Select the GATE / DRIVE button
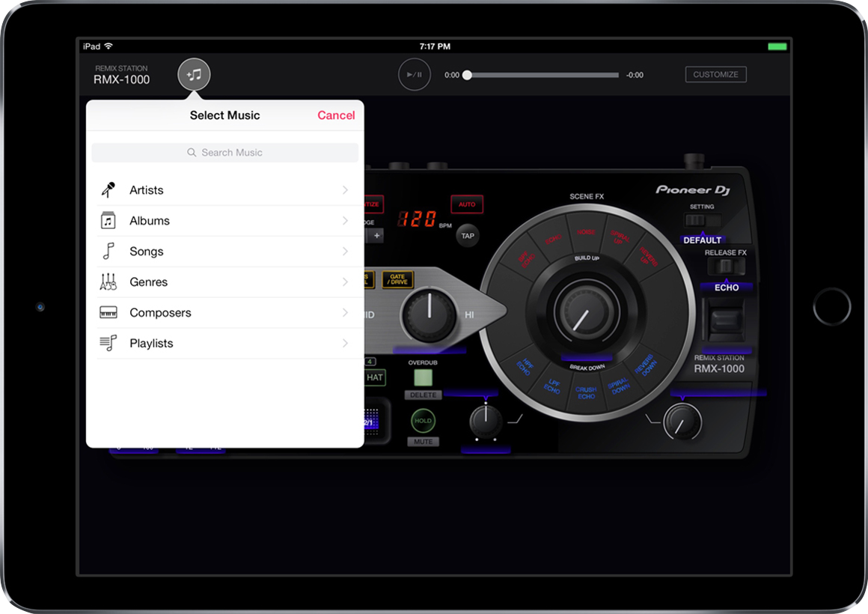Viewport: 868px width, 614px height. [397, 279]
